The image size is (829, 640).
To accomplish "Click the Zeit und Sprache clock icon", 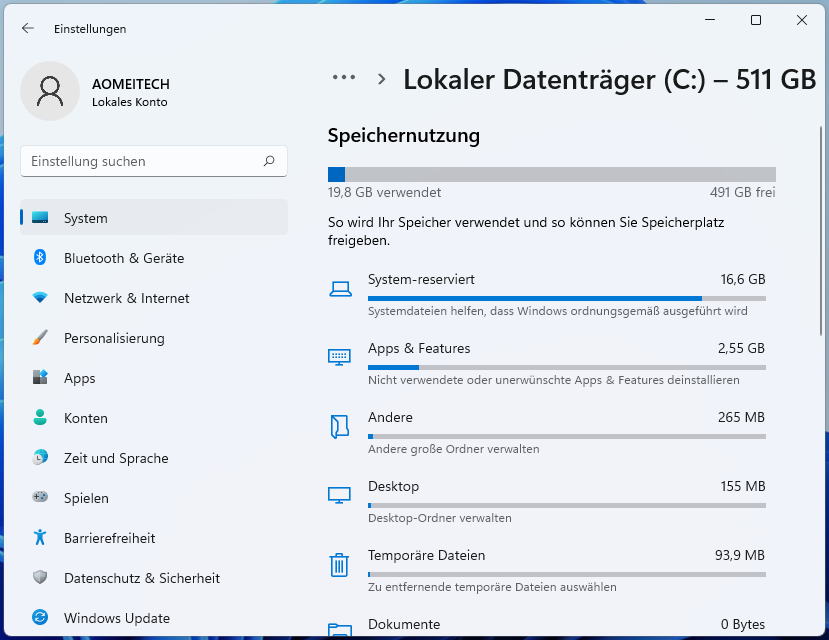I will coord(40,458).
